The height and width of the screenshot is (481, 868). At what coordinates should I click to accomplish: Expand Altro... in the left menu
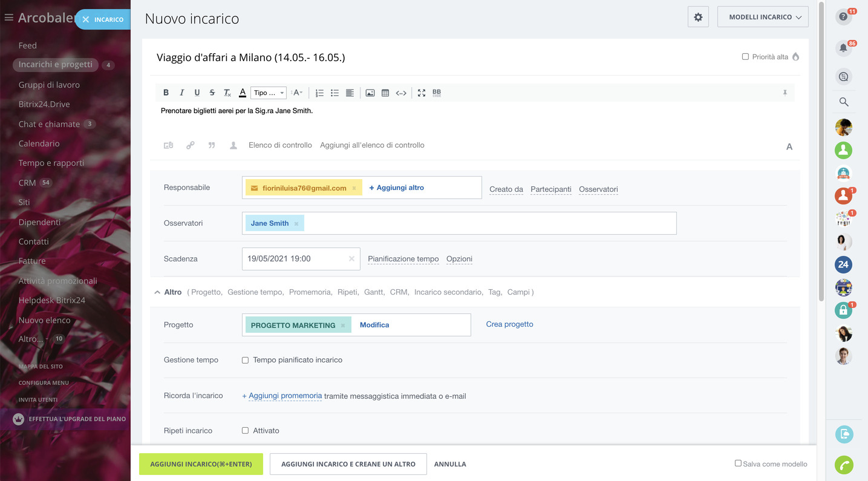(x=31, y=339)
